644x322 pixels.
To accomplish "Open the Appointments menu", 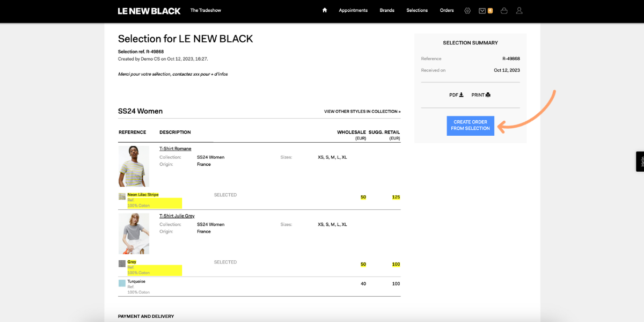I will [353, 10].
